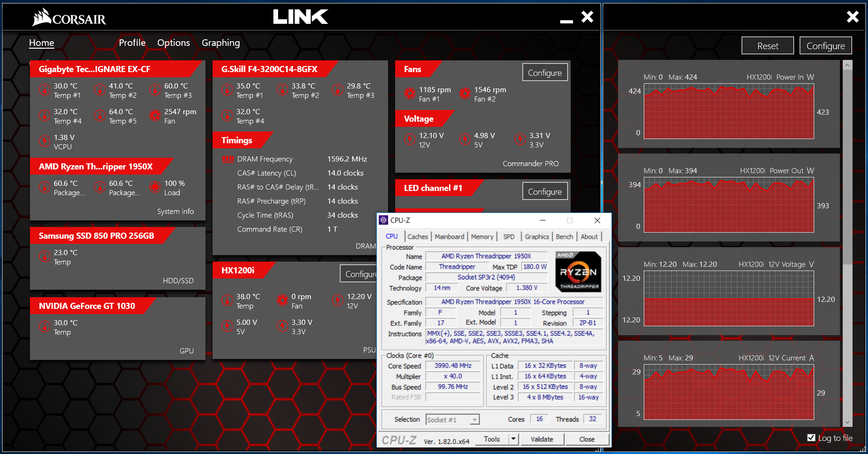The height and width of the screenshot is (454, 868).
Task: Click Configure in the HX1200i panel
Action: tap(359, 274)
